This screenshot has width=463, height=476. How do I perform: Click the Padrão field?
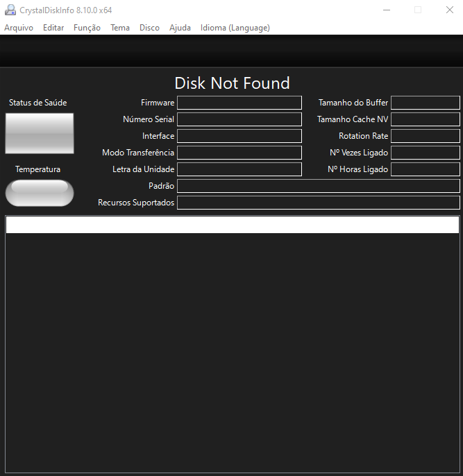319,186
